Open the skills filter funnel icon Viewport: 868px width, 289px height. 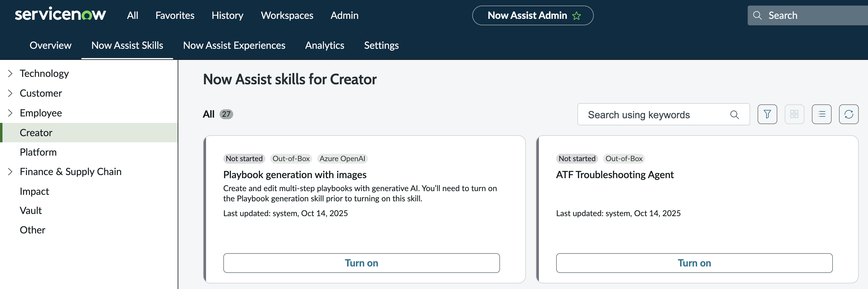tap(767, 114)
